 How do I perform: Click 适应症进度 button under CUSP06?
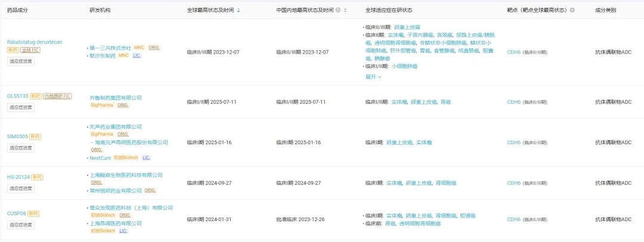tap(20, 225)
